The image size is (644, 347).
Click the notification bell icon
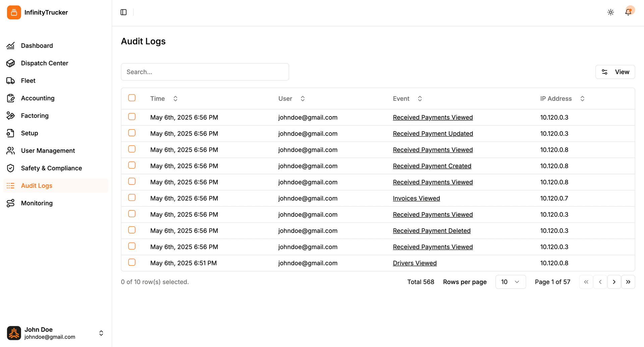tap(628, 12)
